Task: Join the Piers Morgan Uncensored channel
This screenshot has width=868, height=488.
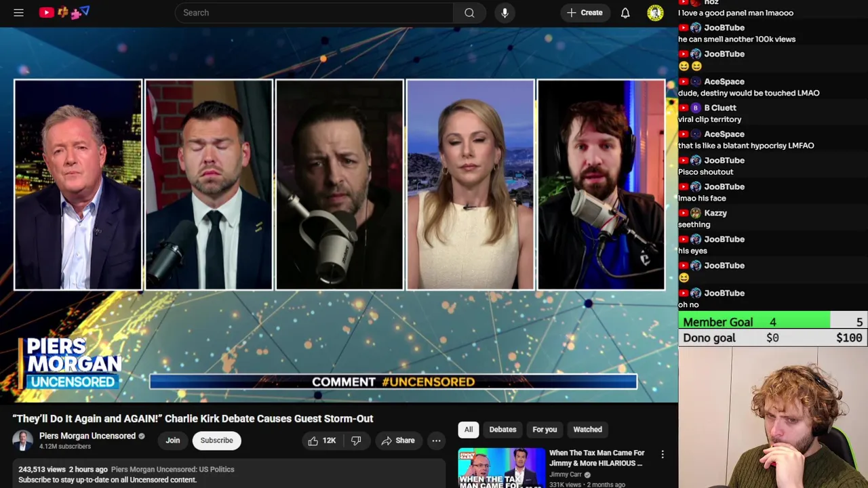Action: 173,441
